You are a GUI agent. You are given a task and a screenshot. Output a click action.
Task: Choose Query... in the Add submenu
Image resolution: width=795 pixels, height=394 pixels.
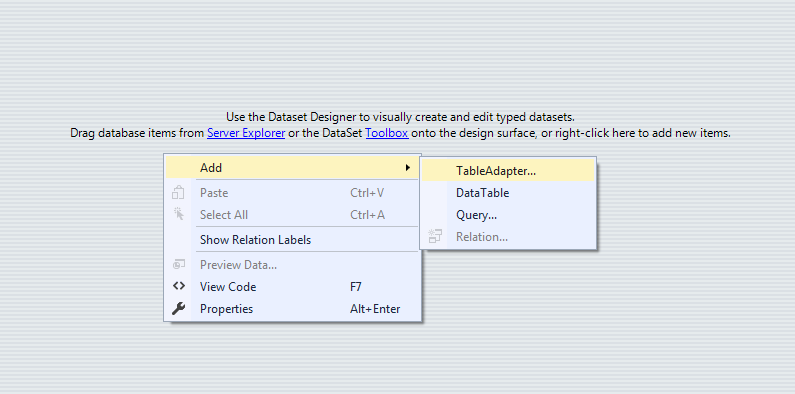(509, 215)
